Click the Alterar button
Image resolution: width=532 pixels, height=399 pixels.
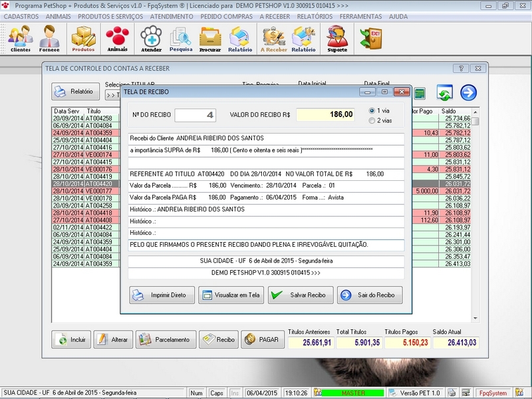[113, 339]
